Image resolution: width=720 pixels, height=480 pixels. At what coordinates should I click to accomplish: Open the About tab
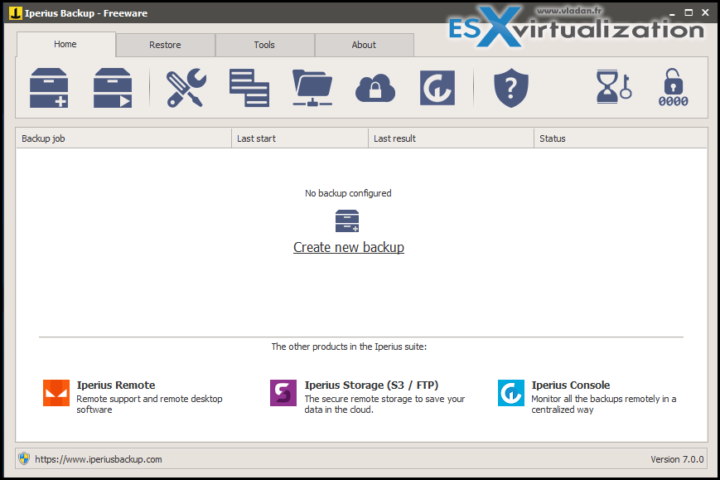[x=364, y=45]
